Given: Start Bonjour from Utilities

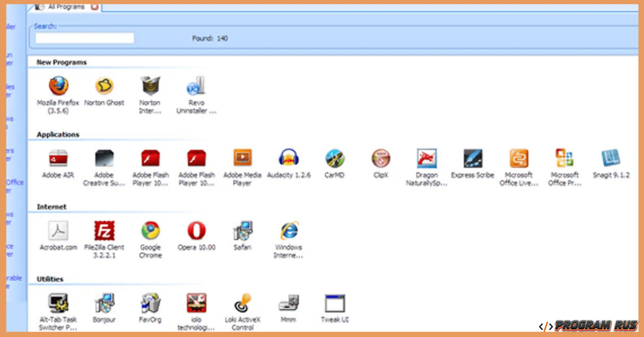Looking at the screenshot, I should [104, 303].
